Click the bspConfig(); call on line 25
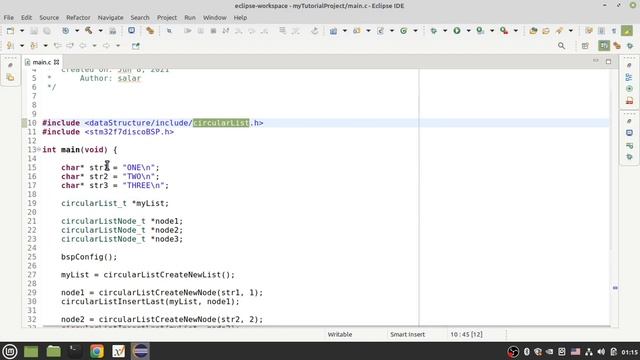 (x=89, y=257)
